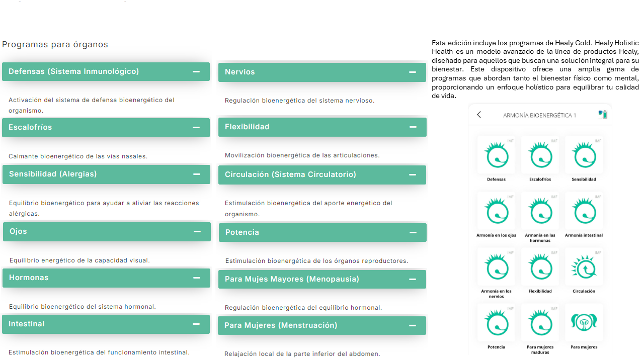Click the 'Programas para órganos' heading
This screenshot has width=644, height=362.
point(55,44)
